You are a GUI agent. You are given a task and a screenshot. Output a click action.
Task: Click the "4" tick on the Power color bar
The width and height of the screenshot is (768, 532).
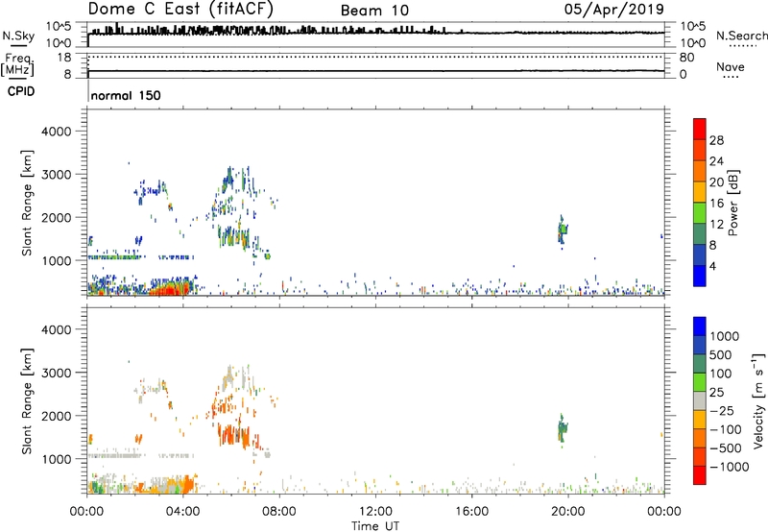(712, 266)
